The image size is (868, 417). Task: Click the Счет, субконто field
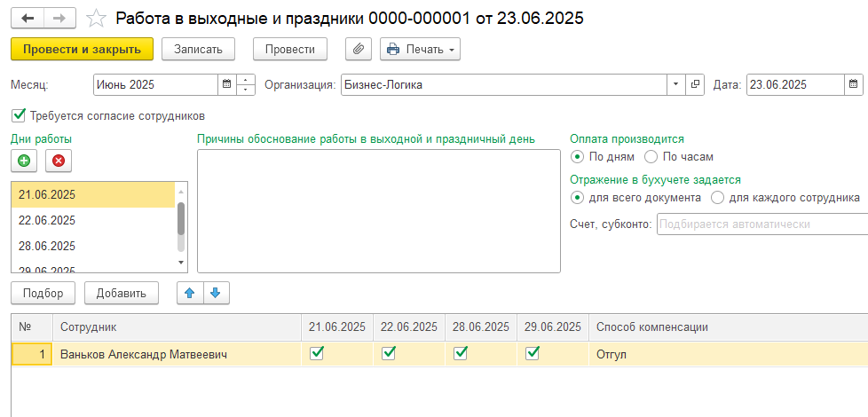pos(762,224)
